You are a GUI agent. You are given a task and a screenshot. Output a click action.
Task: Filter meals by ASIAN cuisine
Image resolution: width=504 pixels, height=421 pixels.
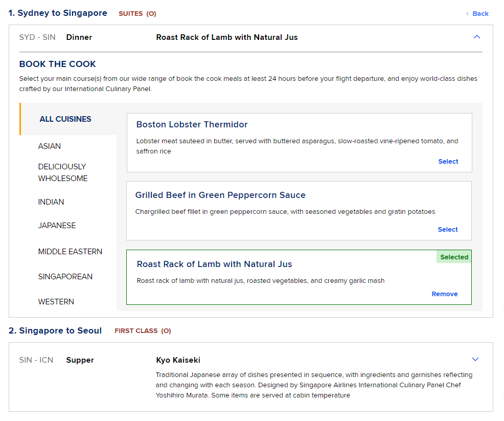coord(49,146)
